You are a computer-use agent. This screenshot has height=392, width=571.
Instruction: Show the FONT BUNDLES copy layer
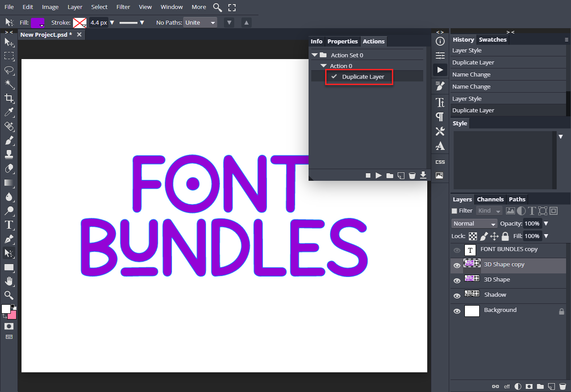point(457,250)
